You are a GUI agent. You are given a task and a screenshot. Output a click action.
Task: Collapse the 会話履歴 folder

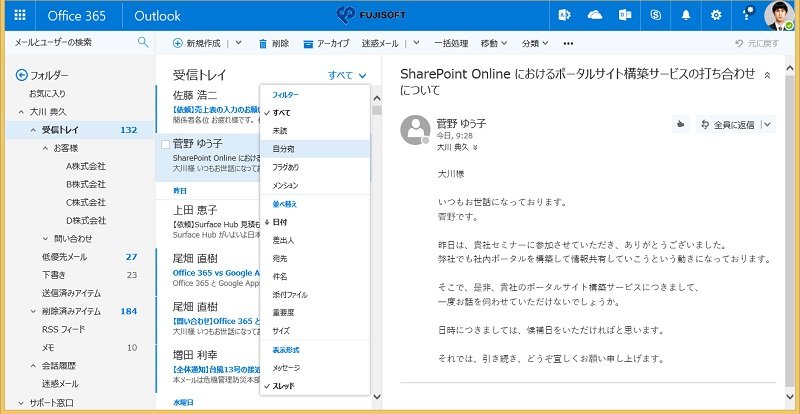point(33,366)
